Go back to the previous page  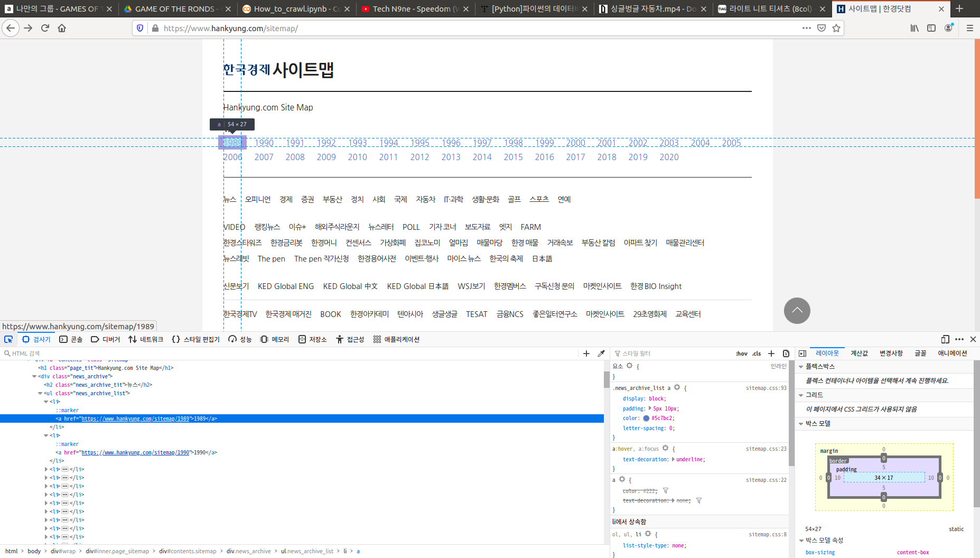pos(11,28)
